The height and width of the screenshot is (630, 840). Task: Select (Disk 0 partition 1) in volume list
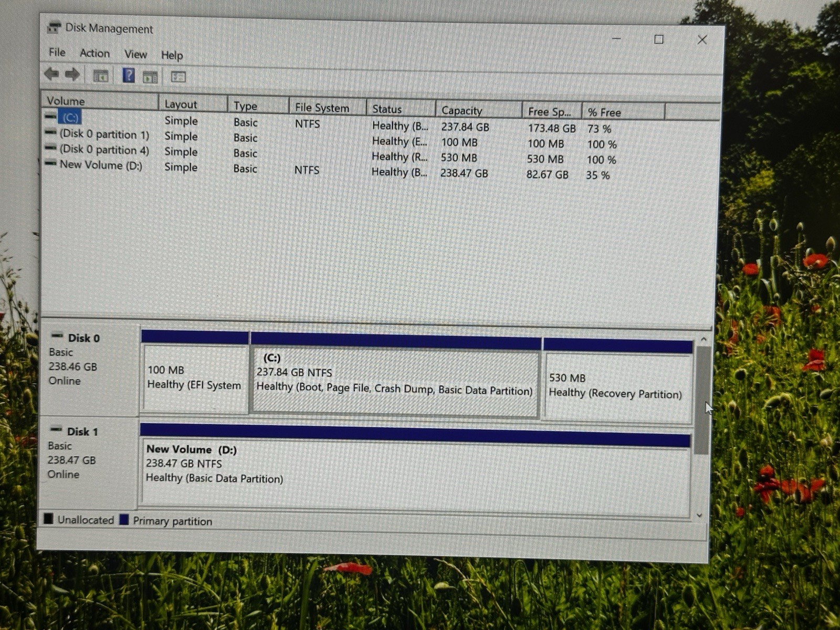[x=104, y=134]
